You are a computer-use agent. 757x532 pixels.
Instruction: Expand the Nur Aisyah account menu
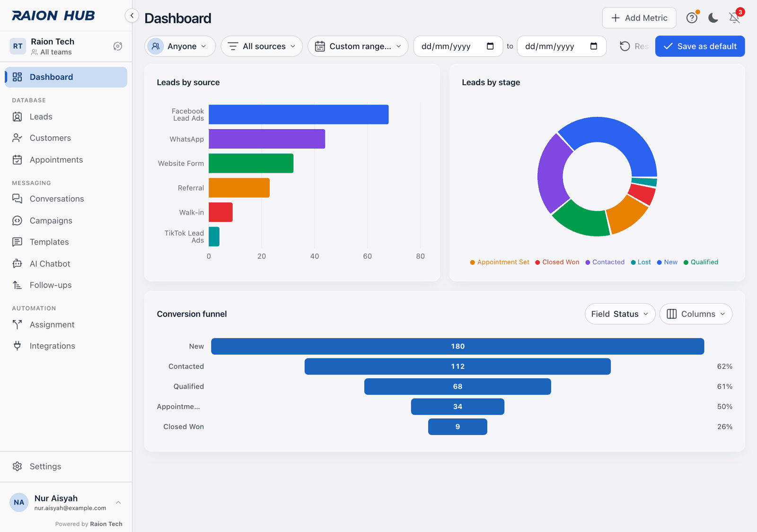(x=66, y=503)
